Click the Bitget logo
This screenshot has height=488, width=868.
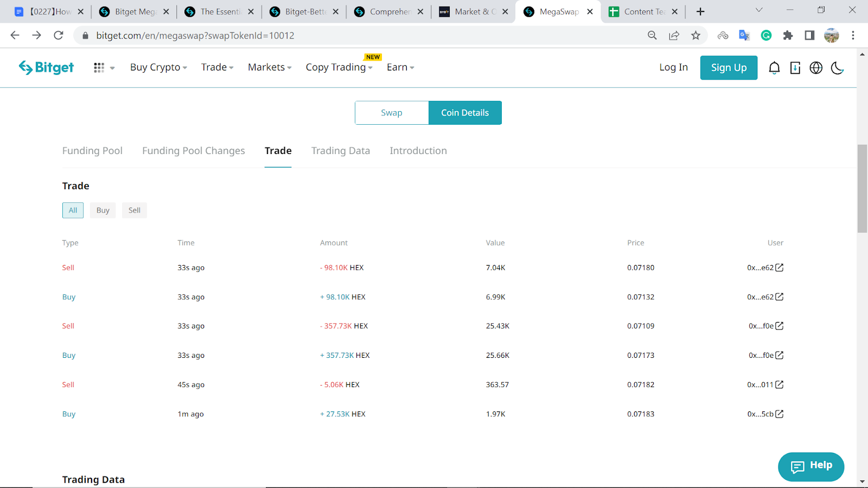click(46, 67)
